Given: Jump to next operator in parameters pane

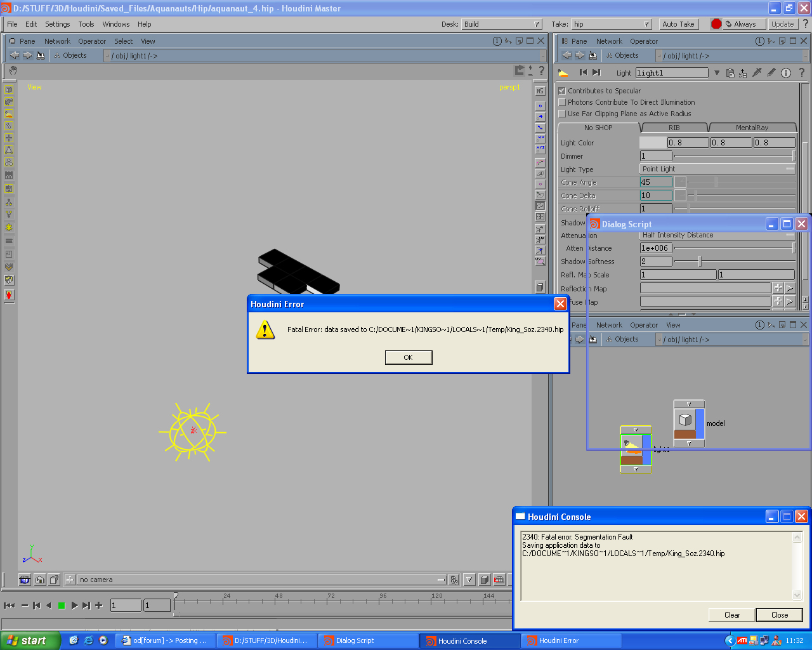Looking at the screenshot, I should click(x=596, y=72).
